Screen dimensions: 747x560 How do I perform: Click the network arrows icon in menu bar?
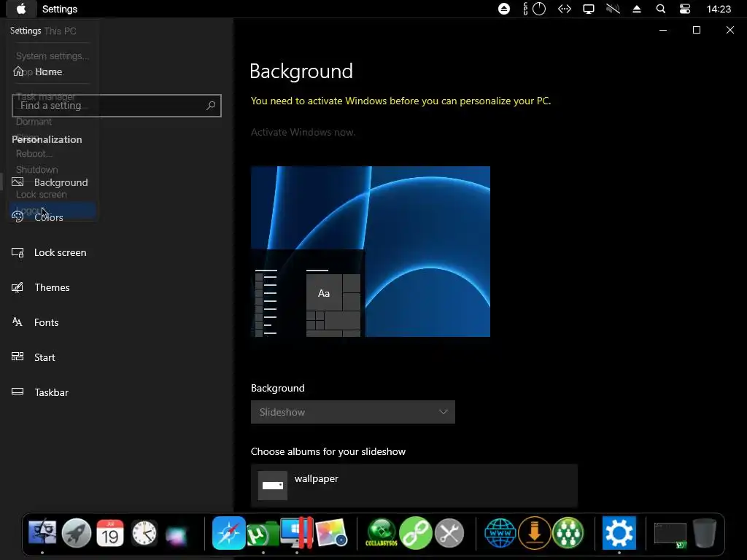tap(565, 9)
